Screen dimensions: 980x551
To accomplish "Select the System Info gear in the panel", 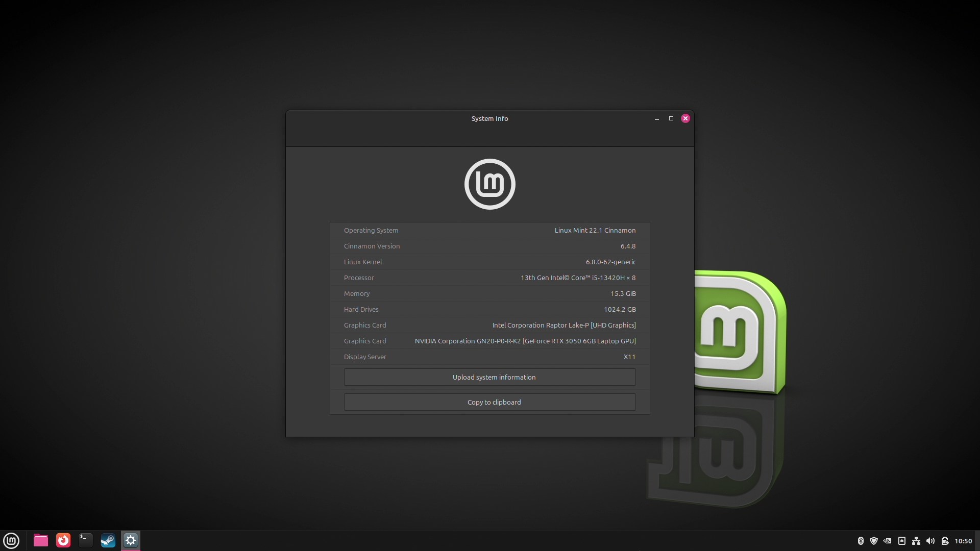I will tap(131, 540).
